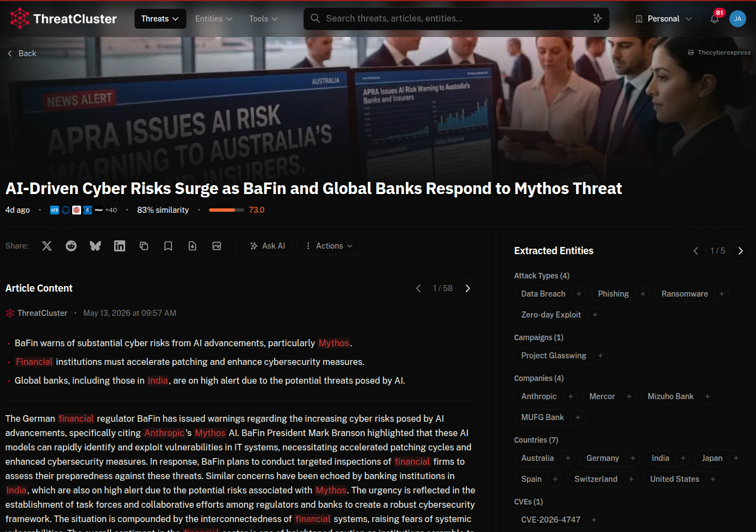The image size is (756, 532).
Task: Add Ransomware with plus icon
Action: point(722,294)
